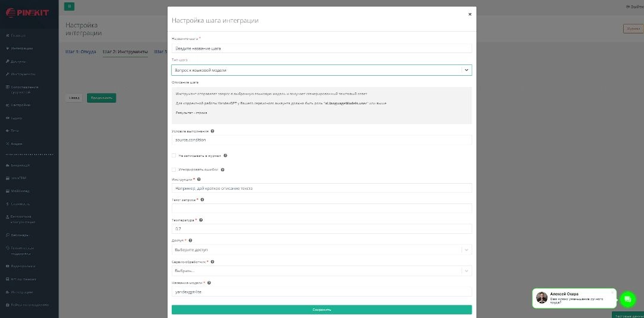Click help icon next to 'Инструкции' label
Image resolution: width=644 pixels, height=318 pixels.
[199, 179]
